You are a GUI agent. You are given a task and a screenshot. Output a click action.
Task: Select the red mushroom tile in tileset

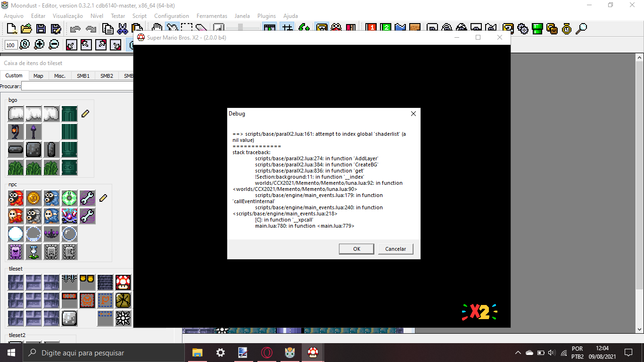tap(123, 282)
